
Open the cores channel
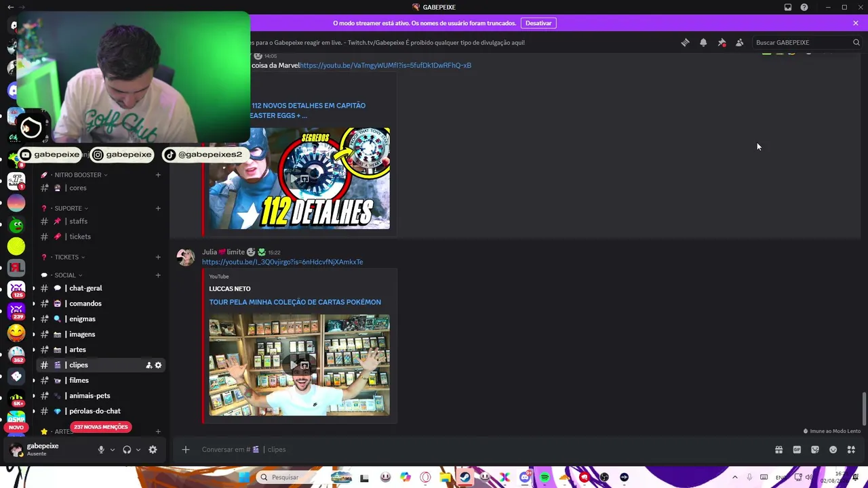(x=100, y=188)
